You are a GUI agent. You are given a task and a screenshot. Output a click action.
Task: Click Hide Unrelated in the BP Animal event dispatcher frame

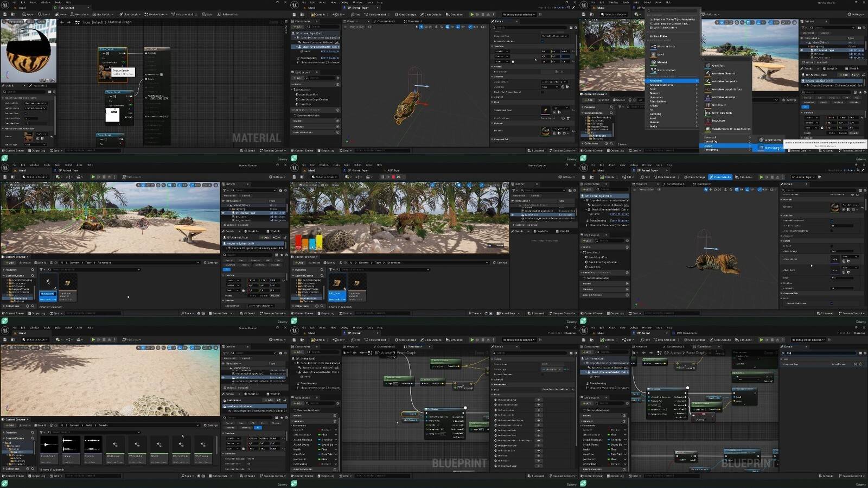click(x=375, y=340)
